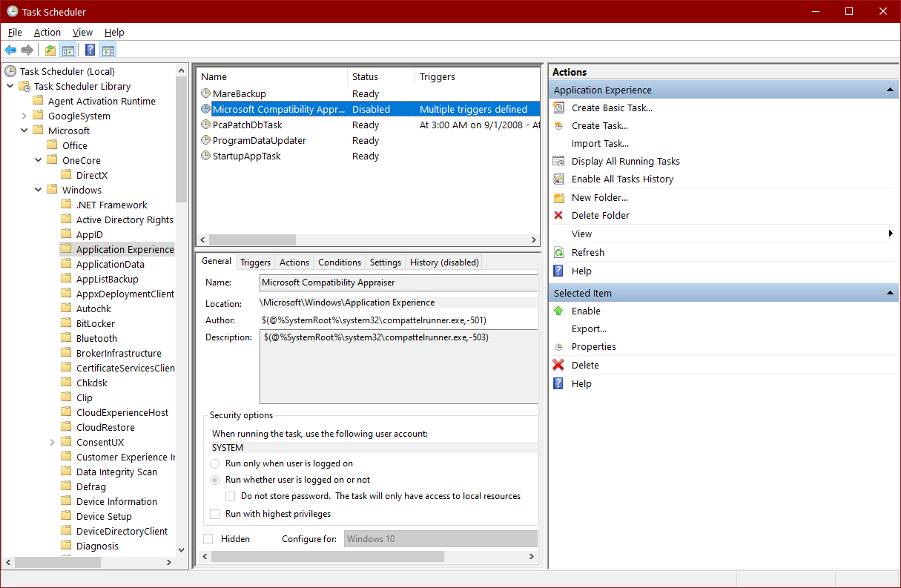Click the Export... action
901x588 pixels.
pos(589,328)
